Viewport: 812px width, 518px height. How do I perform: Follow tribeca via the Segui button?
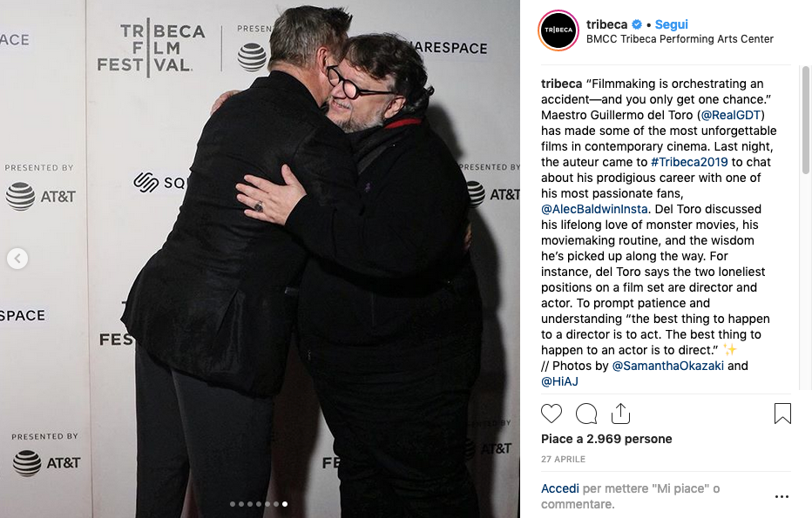pyautogui.click(x=671, y=24)
